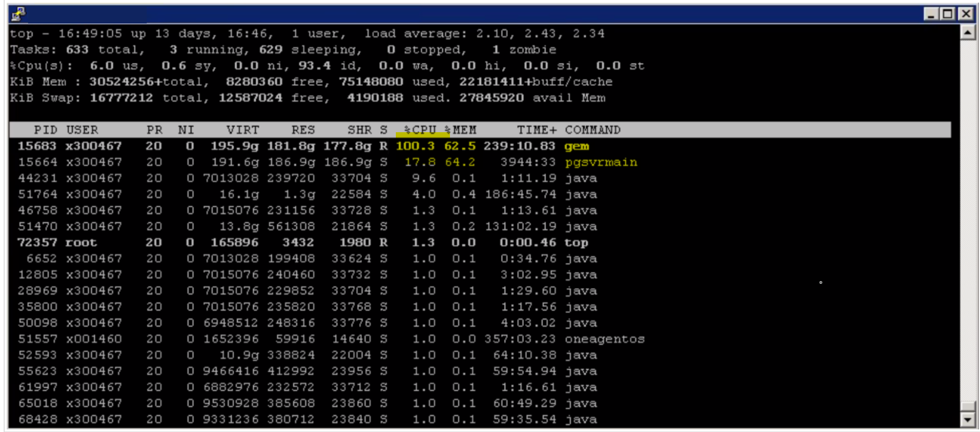Click the COMMAND column header

point(592,130)
